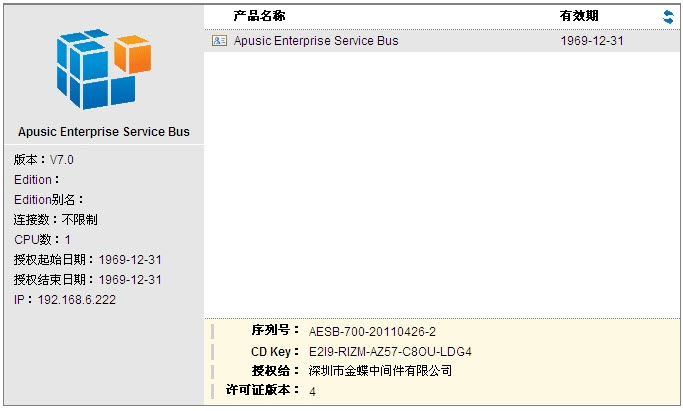The width and height of the screenshot is (683, 411).
Task: Click the 有效期 column header
Action: coord(579,16)
